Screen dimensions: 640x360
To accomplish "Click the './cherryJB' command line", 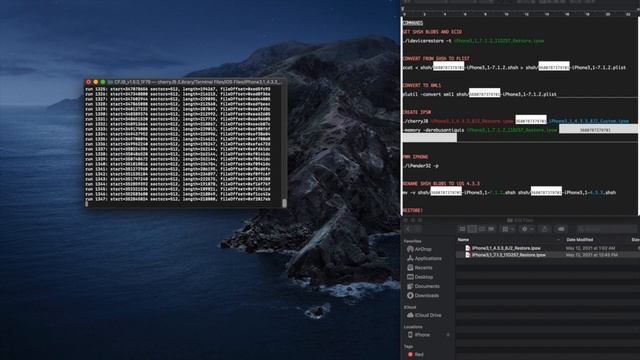I will [x=516, y=121].
